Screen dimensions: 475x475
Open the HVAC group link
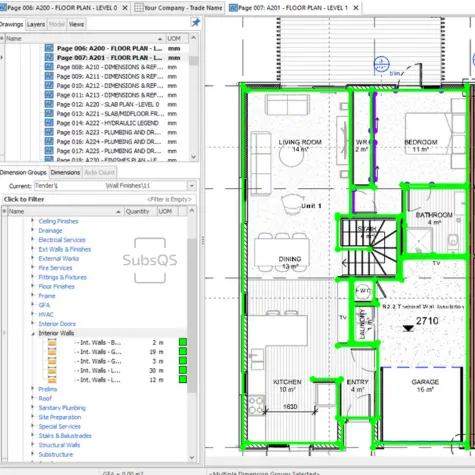(46, 314)
